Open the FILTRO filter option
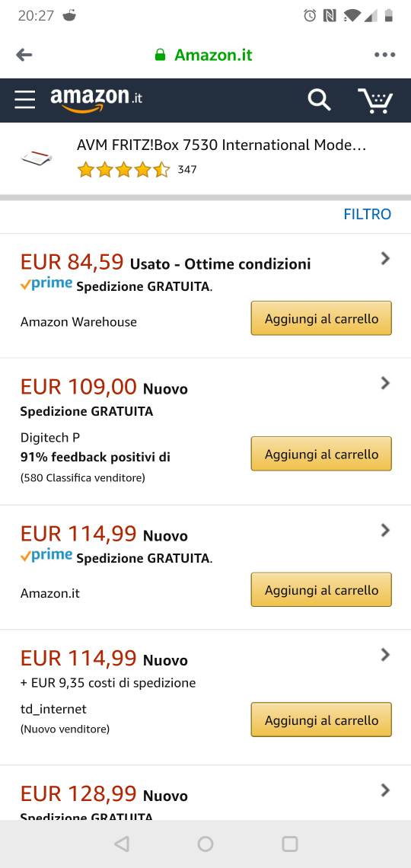This screenshot has width=411, height=868. point(368,214)
